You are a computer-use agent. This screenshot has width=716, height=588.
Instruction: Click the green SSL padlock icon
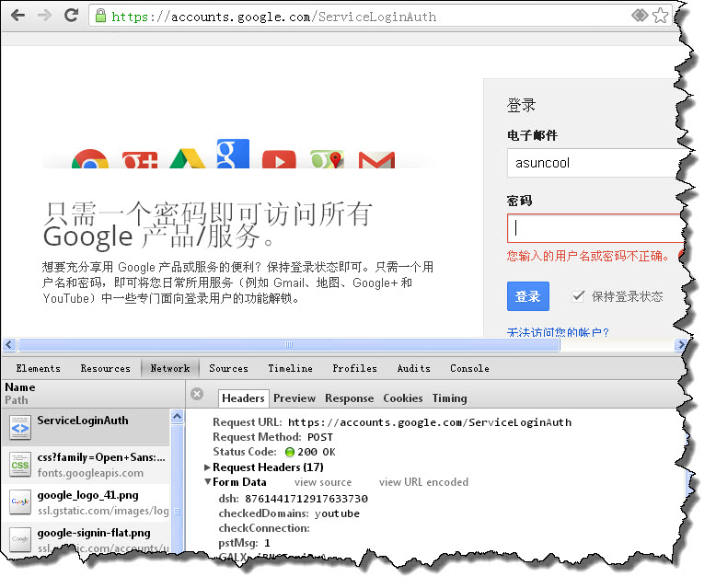(x=100, y=16)
